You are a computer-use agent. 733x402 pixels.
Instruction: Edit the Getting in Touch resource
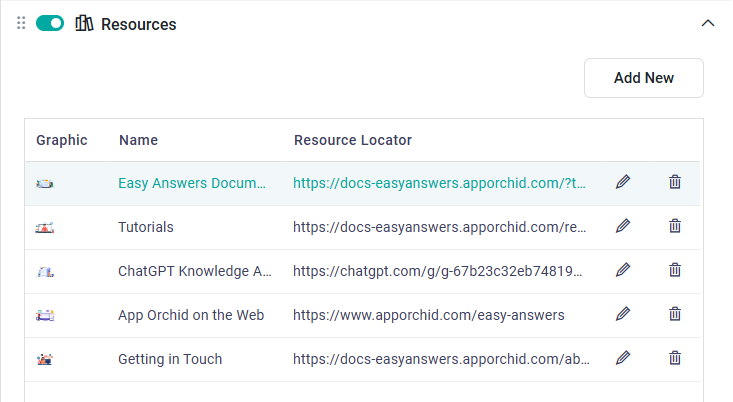pyautogui.click(x=623, y=358)
